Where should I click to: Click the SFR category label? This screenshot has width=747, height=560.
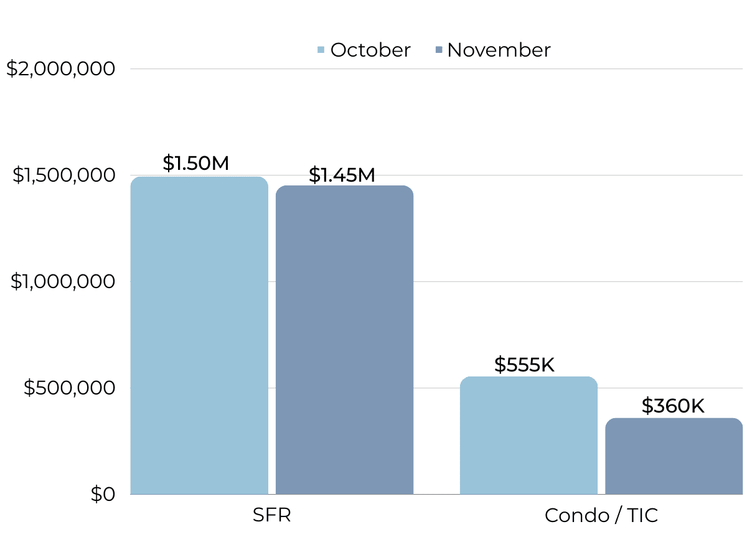coord(272,516)
